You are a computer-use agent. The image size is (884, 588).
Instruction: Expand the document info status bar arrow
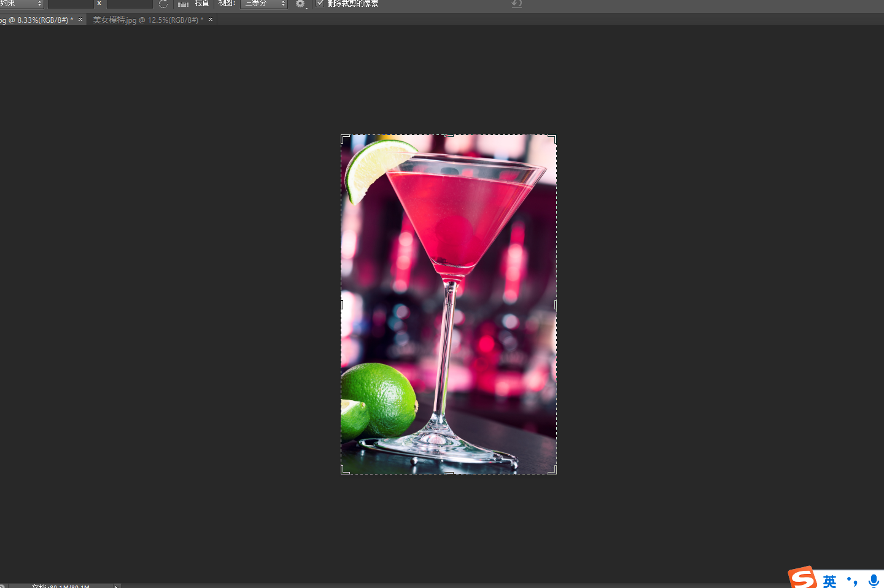coord(116,586)
